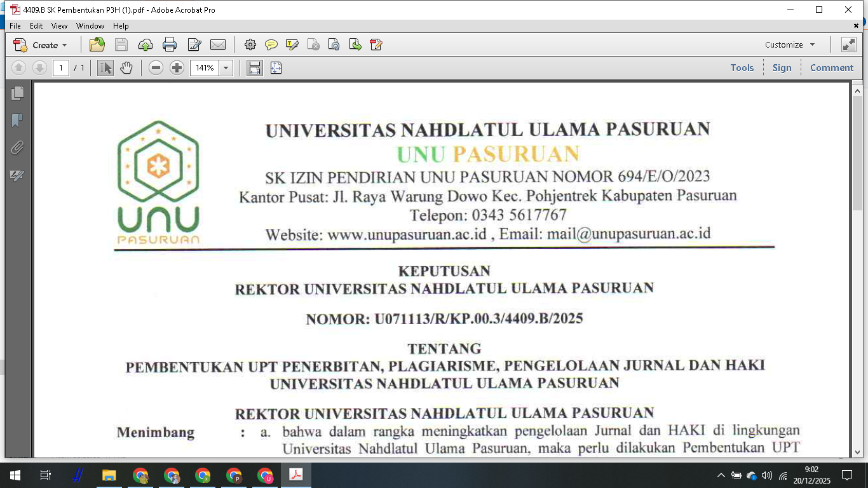Screen dimensions: 868x488
Task: Show Bookmarks panel in sidebar
Action: click(x=17, y=120)
